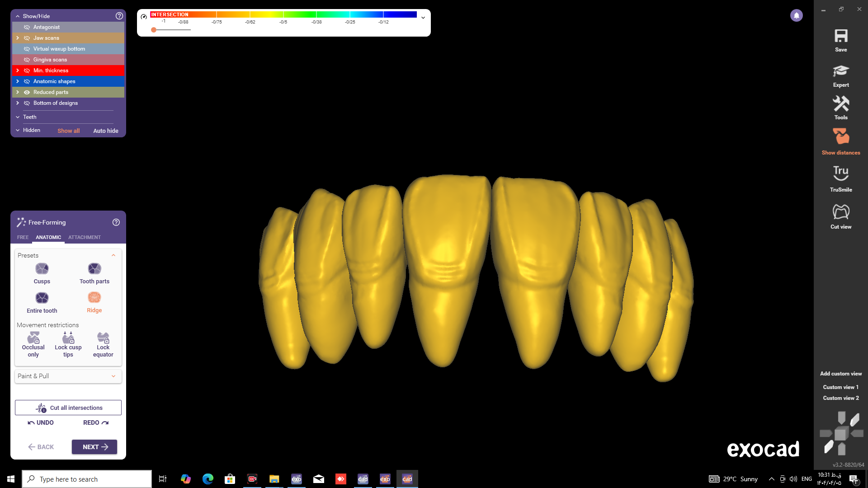The height and width of the screenshot is (488, 868).
Task: Enable Lock cusp tips restriction
Action: pyautogui.click(x=68, y=338)
